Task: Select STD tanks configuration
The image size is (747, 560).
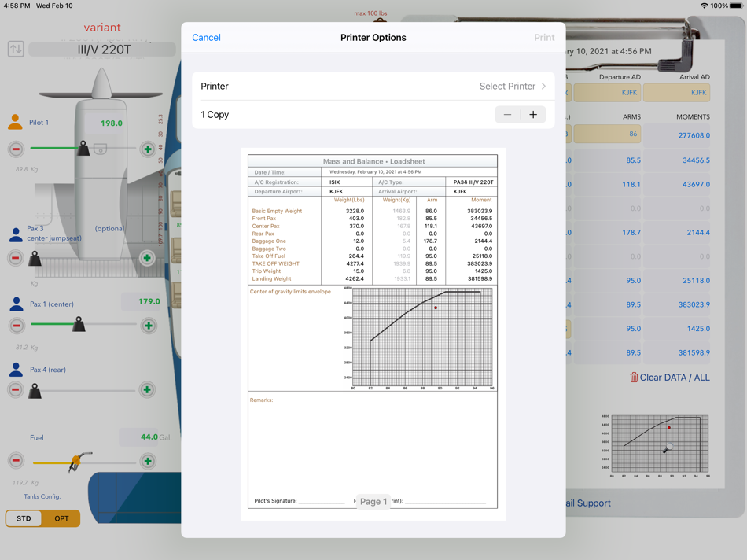Action: [24, 518]
